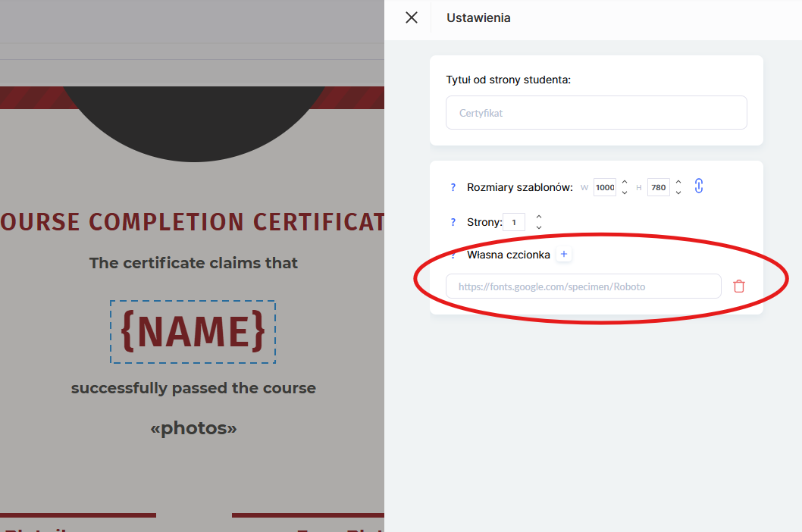Close the Ustawienia settings panel
This screenshot has width=802, height=532.
coord(412,17)
